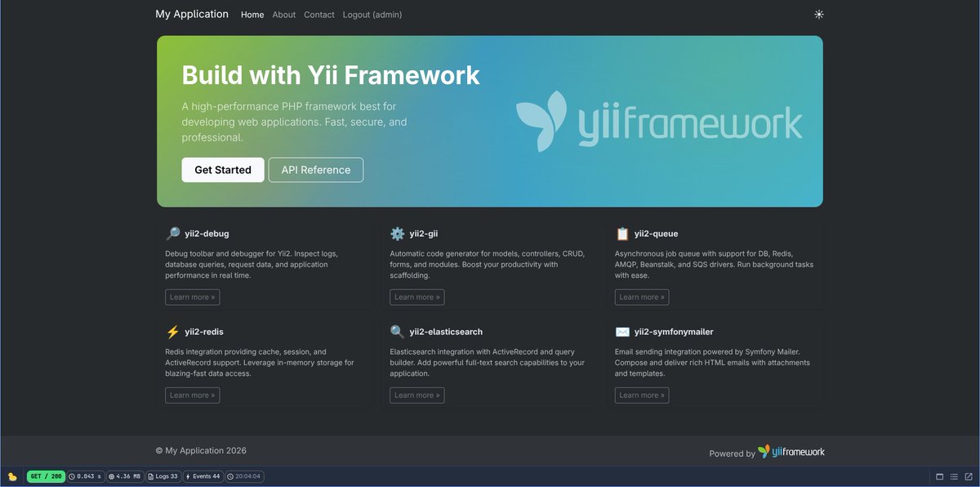980x487 pixels.
Task: Click the footer yiiframework logo link
Action: click(791, 451)
